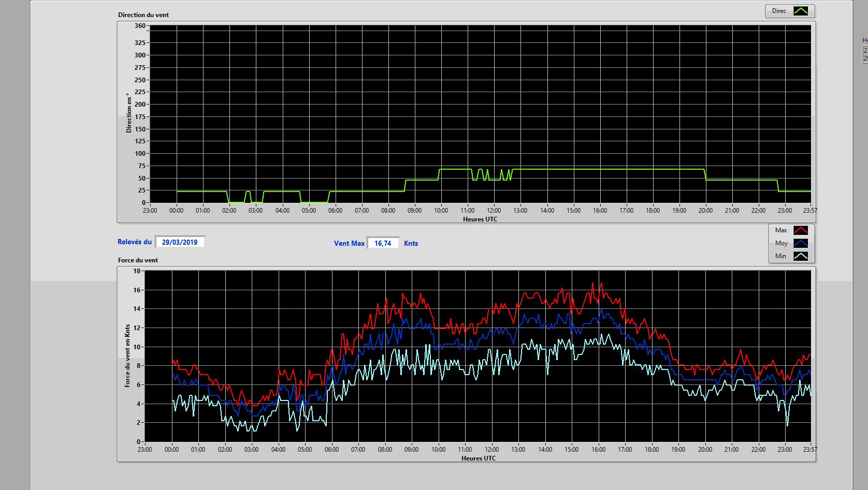The width and height of the screenshot is (868, 490).
Task: Click the red Max legend line icon
Action: pyautogui.click(x=801, y=230)
